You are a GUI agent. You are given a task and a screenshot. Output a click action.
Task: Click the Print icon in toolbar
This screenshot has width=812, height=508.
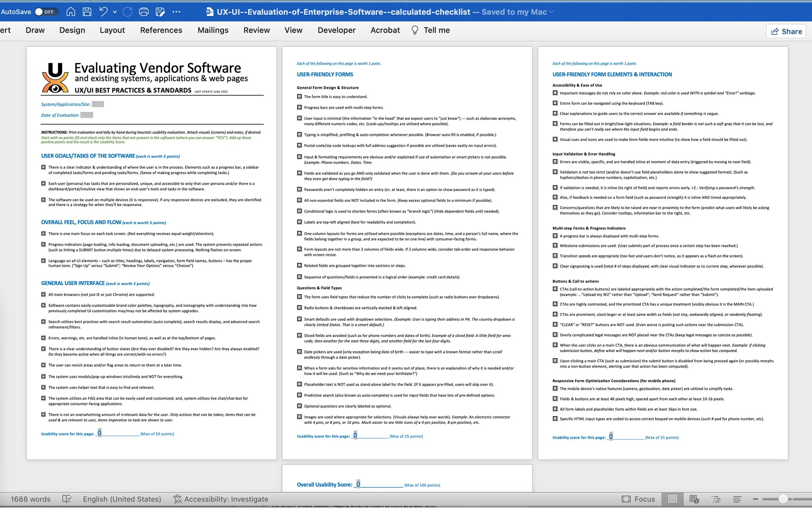[143, 12]
